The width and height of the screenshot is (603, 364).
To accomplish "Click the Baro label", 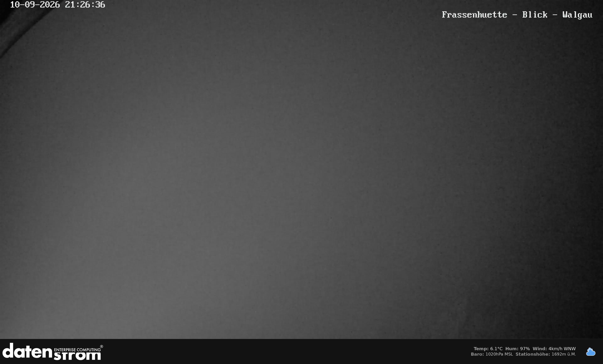I will click(477, 354).
